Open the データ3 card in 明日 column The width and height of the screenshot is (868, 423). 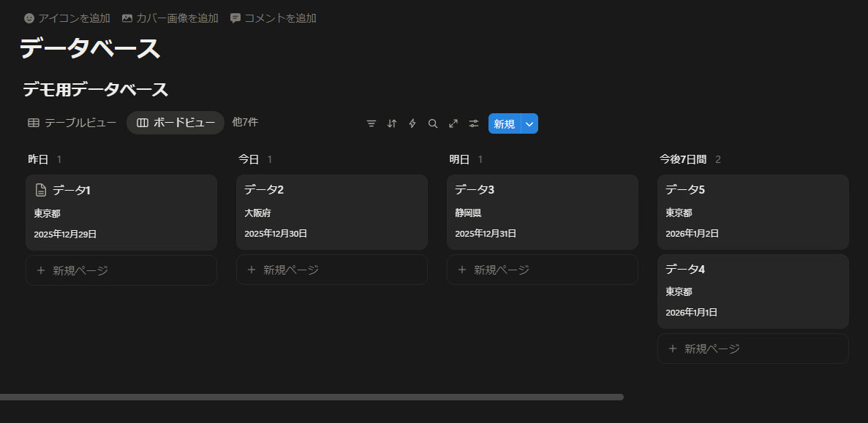pyautogui.click(x=542, y=211)
